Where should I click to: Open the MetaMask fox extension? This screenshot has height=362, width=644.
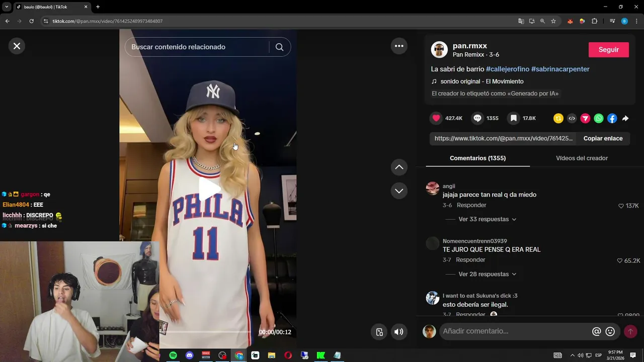pyautogui.click(x=570, y=21)
